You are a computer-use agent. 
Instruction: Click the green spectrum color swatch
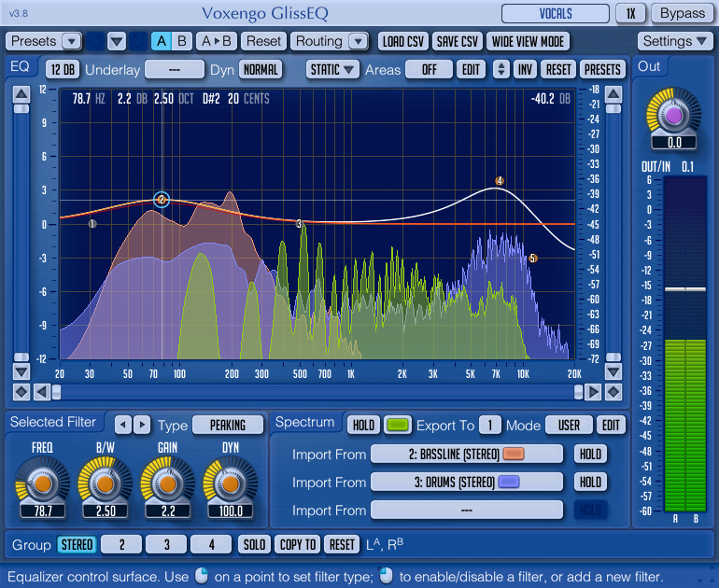click(398, 426)
